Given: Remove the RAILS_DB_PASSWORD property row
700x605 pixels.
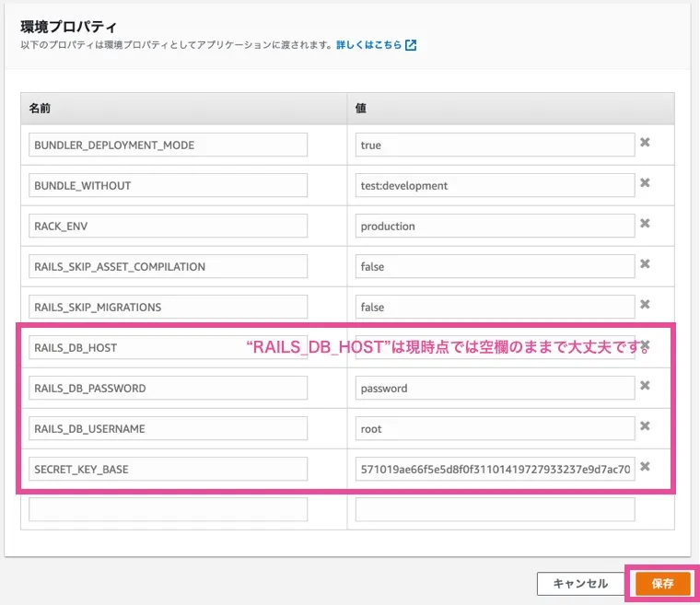Looking at the screenshot, I should (x=645, y=385).
